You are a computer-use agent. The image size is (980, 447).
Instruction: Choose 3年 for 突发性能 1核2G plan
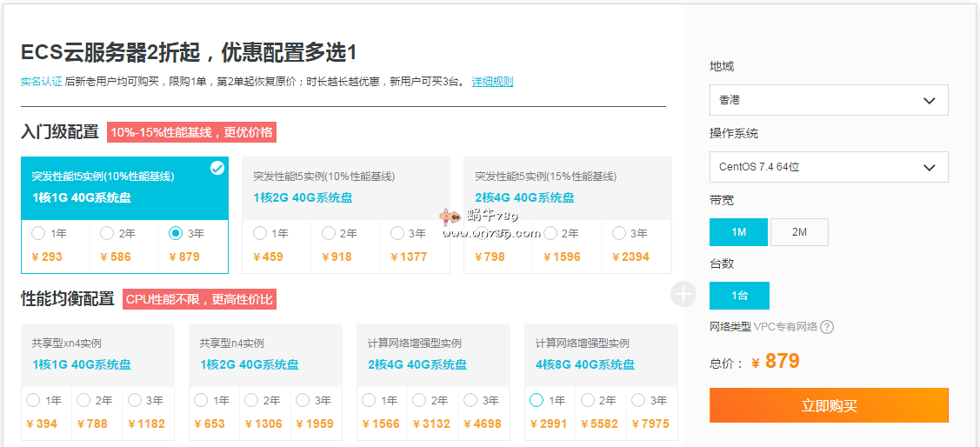[x=397, y=233]
